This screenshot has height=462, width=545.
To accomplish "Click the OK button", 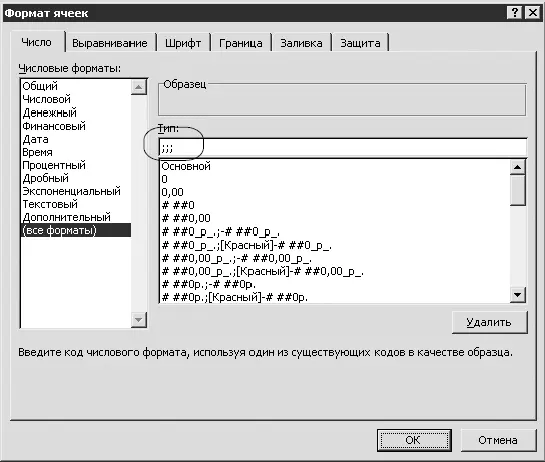I will point(414,440).
